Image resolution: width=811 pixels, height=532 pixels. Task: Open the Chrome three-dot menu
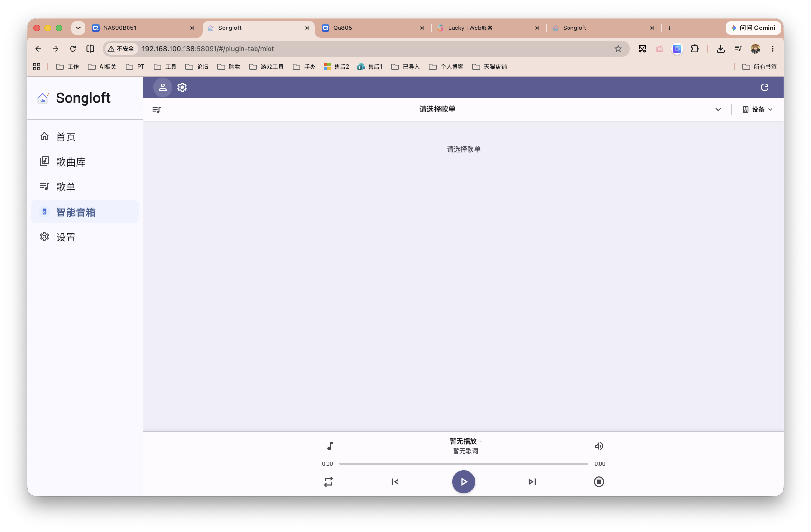click(773, 49)
